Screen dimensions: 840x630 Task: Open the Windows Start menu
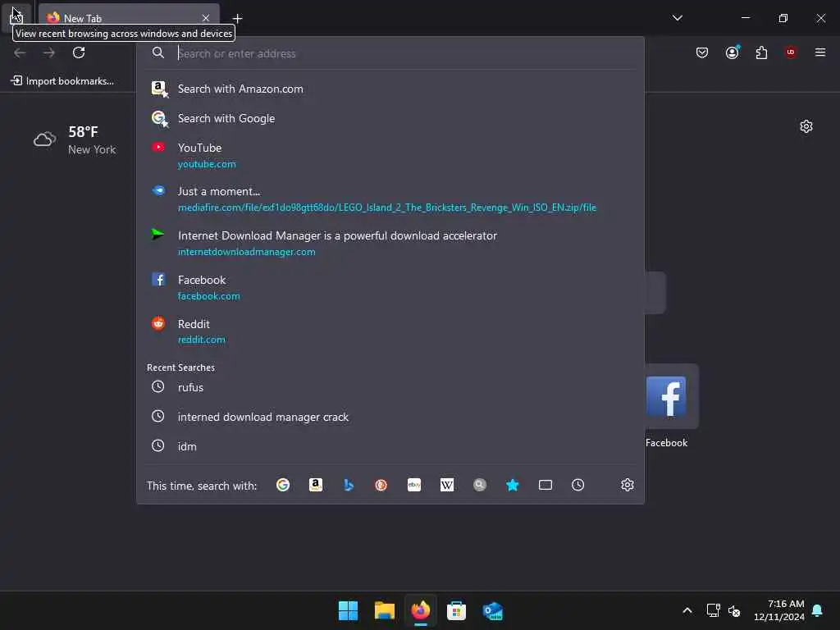pyautogui.click(x=348, y=610)
